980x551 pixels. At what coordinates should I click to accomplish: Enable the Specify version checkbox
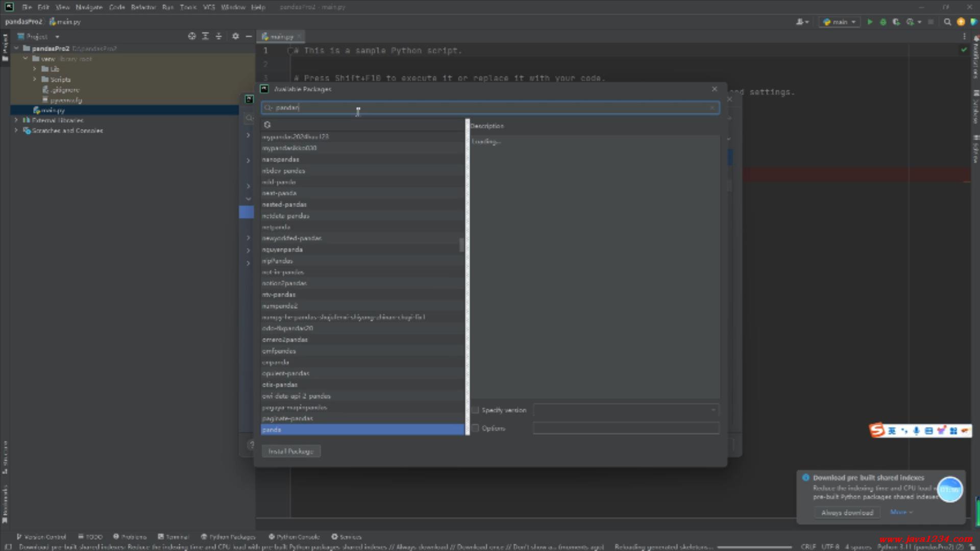(476, 410)
